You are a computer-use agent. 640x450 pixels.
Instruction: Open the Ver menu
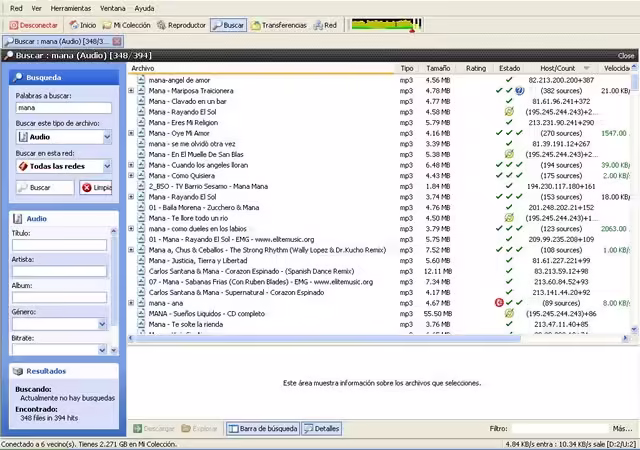pos(36,8)
